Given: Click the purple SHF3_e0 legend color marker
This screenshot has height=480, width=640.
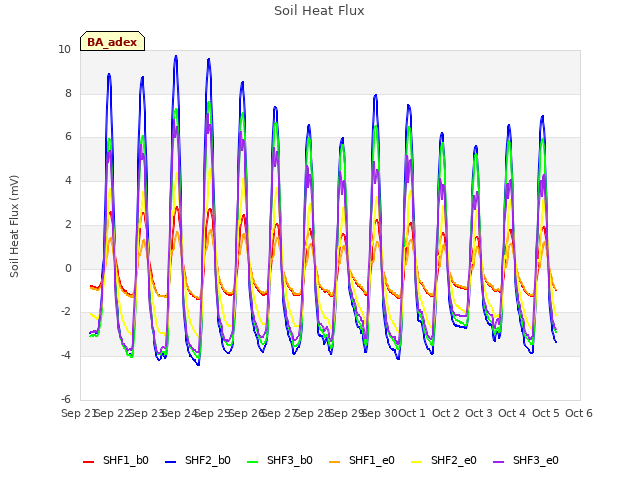Looking at the screenshot, I should pos(498,462).
